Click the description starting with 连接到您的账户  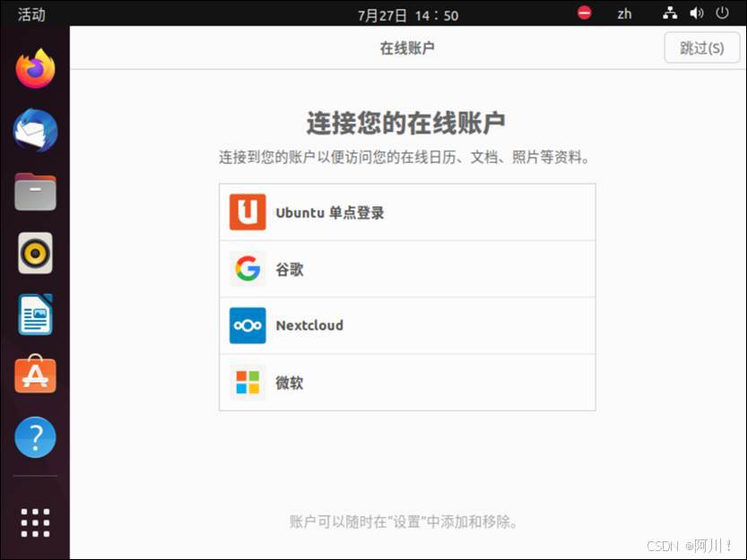(x=404, y=157)
